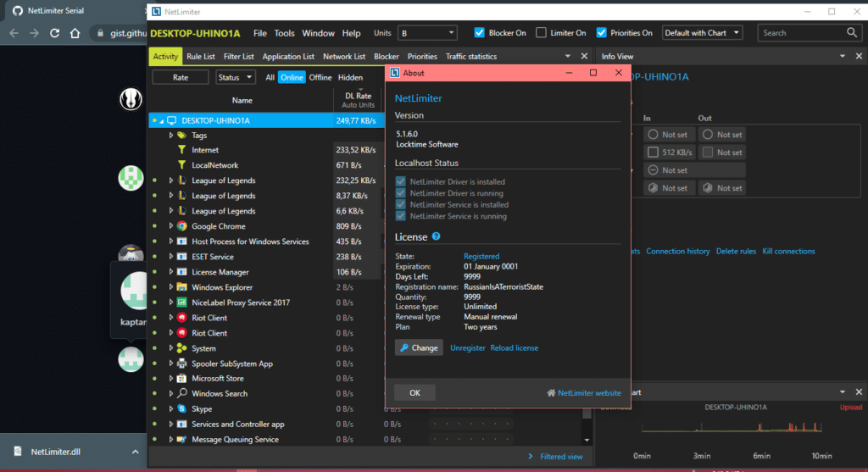Toggle the Blocker On checkbox
The width and height of the screenshot is (868, 472).
(x=480, y=33)
